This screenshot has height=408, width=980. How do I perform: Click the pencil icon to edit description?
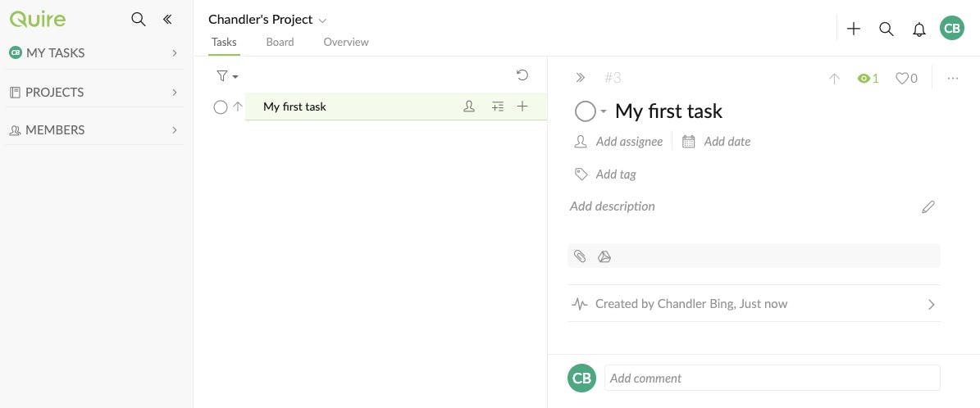[928, 207]
